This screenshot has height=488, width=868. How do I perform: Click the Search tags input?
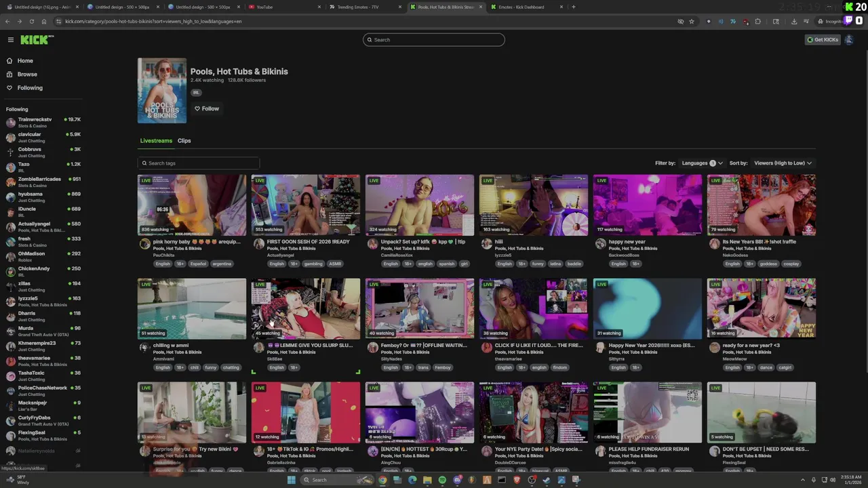[x=199, y=163]
